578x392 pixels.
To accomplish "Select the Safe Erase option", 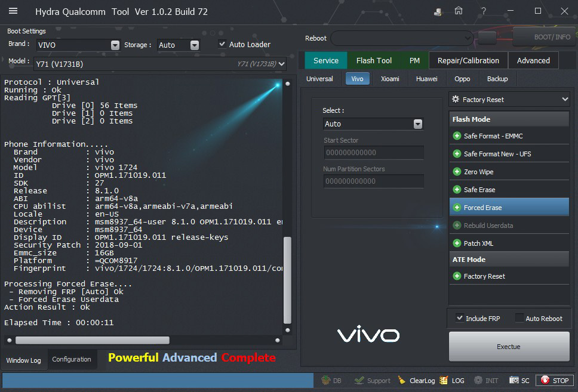I will point(509,190).
